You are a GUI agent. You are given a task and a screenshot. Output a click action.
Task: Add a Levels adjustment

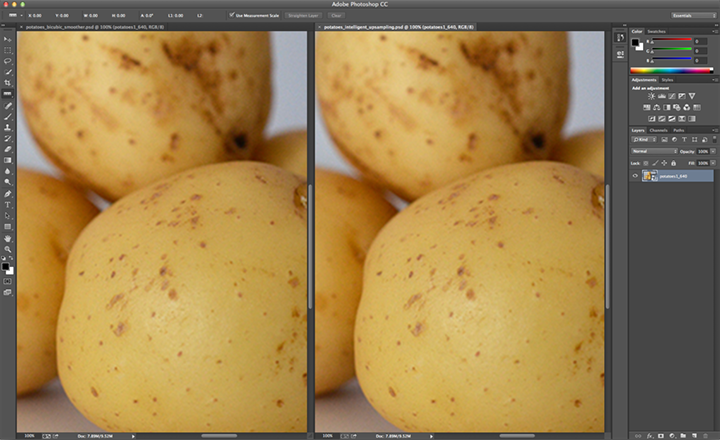(662, 96)
